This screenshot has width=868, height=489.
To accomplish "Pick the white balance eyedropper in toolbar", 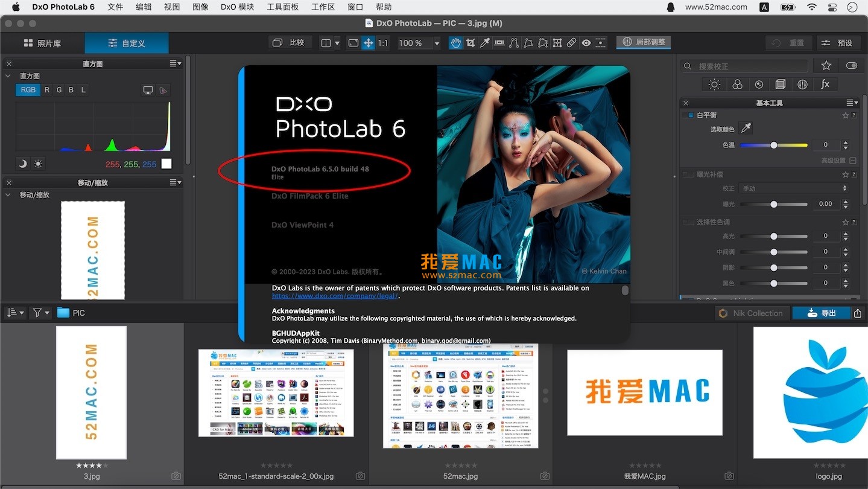I will coord(484,43).
